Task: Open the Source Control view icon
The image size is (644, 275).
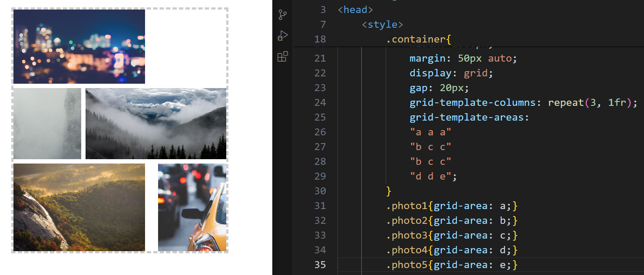Action: [x=283, y=15]
